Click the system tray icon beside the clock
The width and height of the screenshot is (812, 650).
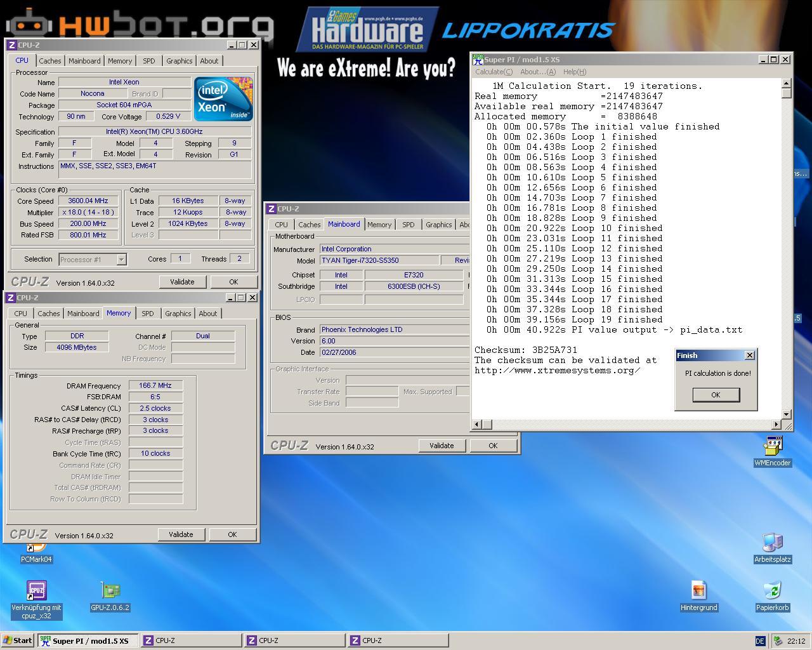778,641
